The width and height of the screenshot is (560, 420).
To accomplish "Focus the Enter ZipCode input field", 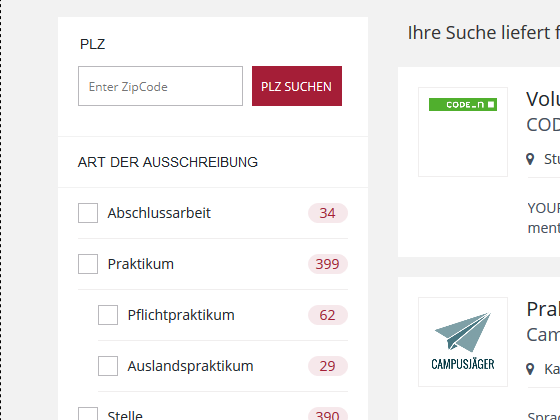I will click(x=160, y=86).
